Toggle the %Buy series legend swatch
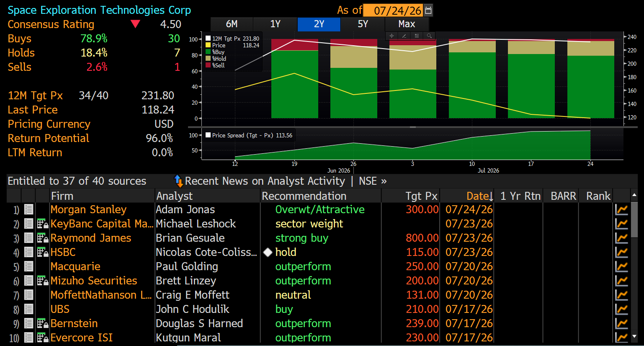This screenshot has width=644, height=346. (x=208, y=52)
